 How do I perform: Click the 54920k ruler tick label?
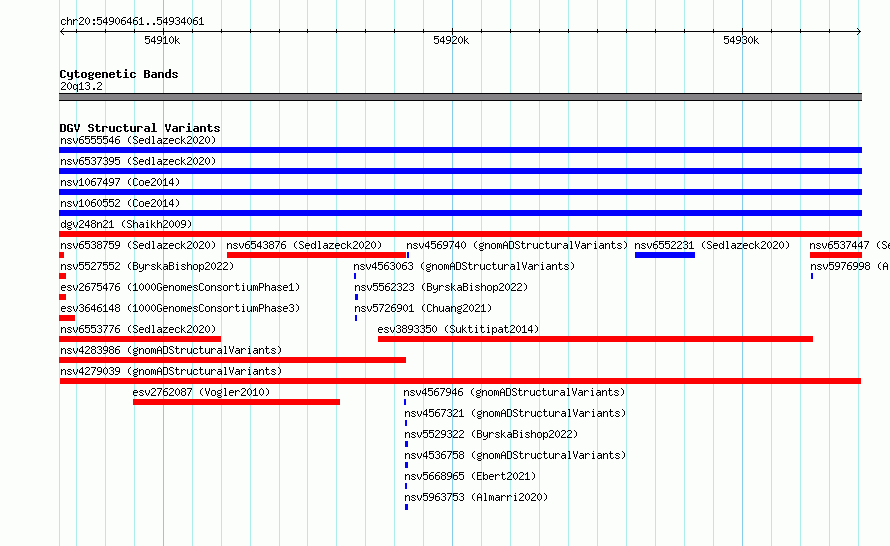(x=451, y=40)
